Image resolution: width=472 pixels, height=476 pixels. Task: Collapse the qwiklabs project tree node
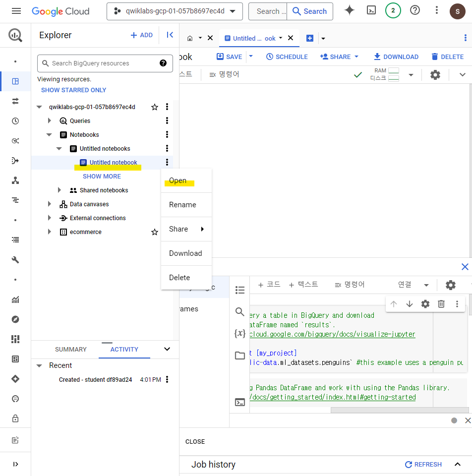coord(39,107)
